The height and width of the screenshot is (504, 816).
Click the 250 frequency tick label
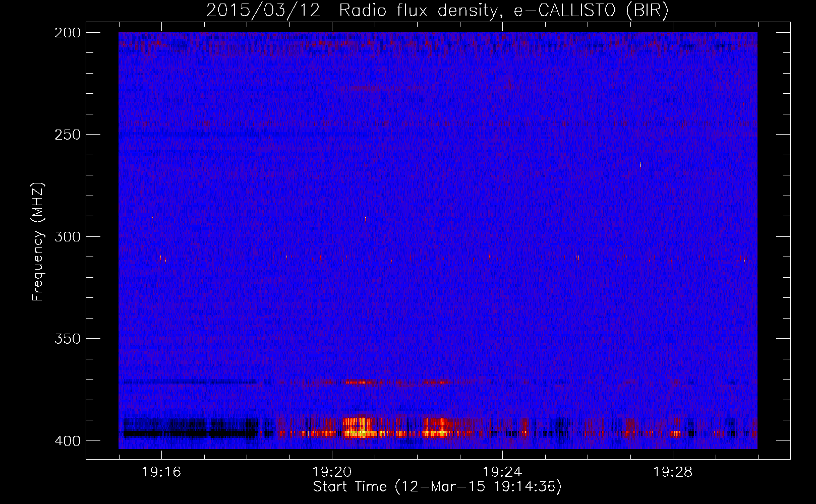coord(68,135)
